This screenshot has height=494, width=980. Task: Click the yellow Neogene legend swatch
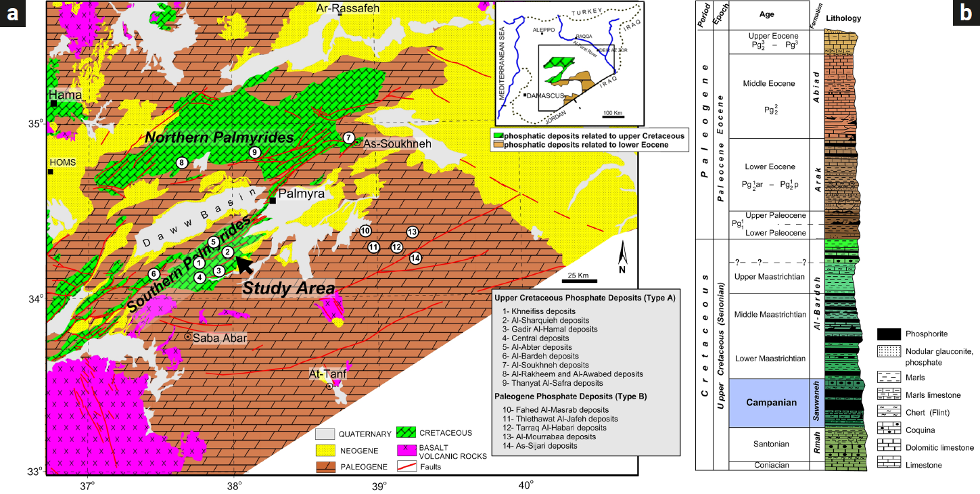326,451
